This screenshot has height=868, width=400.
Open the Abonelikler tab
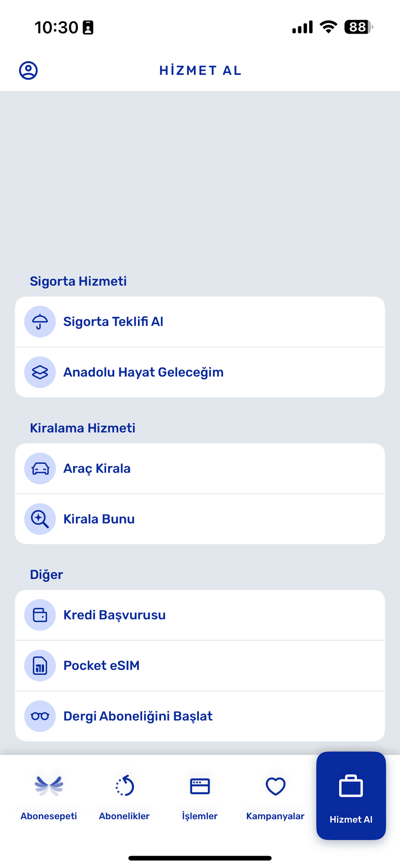tap(124, 796)
